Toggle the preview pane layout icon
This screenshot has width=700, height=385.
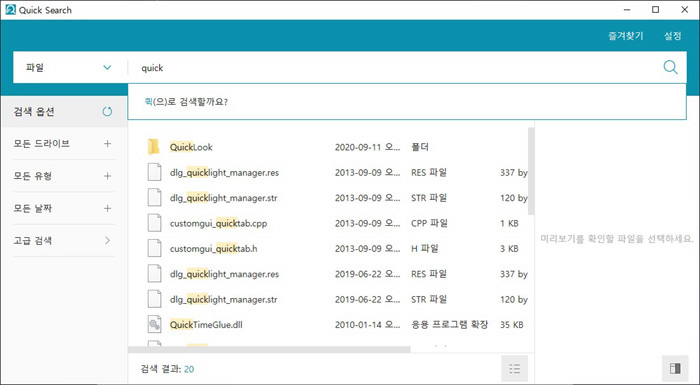click(675, 368)
